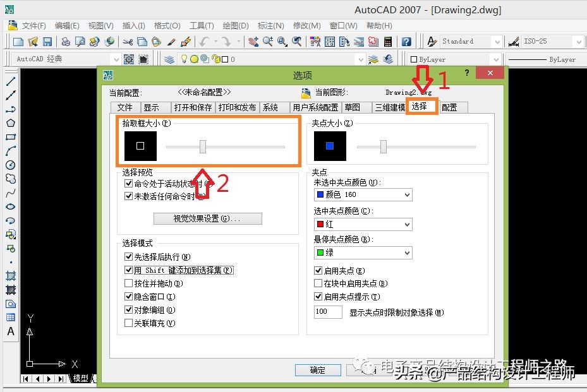This screenshot has width=587, height=392.
Task: Toggle the 隐含窗口 checkbox
Action: (128, 297)
